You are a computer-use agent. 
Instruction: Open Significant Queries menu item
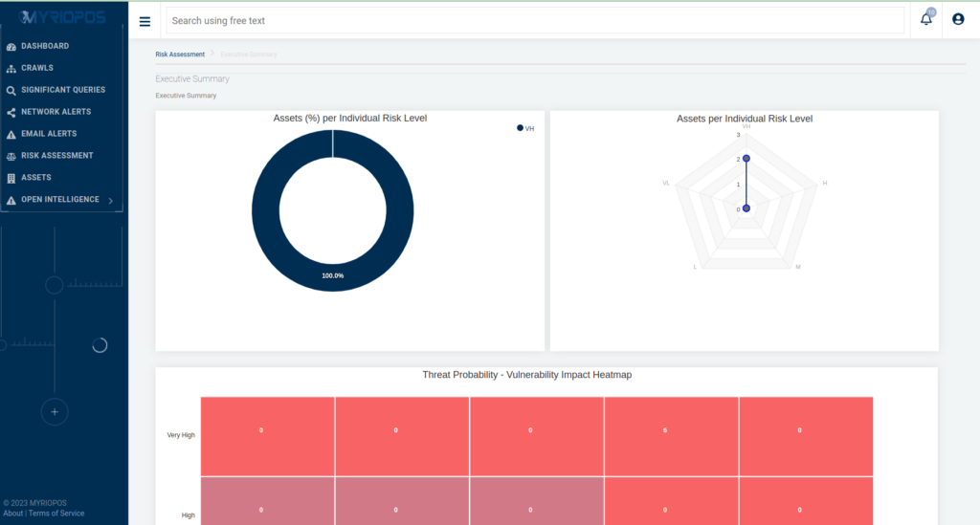(62, 90)
